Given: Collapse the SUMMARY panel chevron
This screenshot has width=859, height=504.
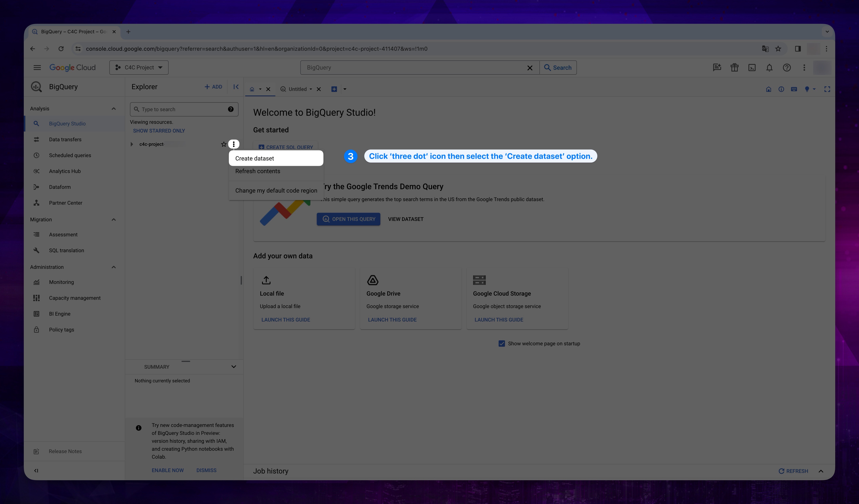Looking at the screenshot, I should click(x=234, y=367).
